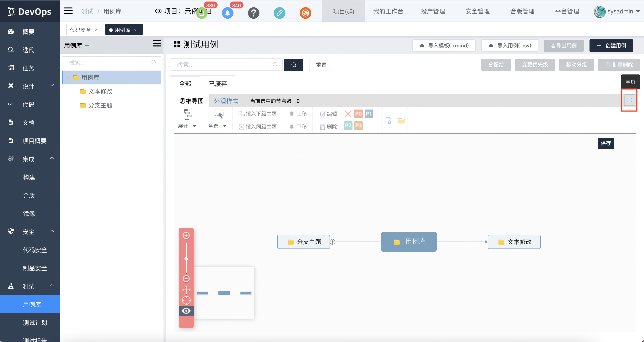Image resolution: width=644 pixels, height=342 pixels.
Task: Click the notification bell icon
Action: tap(227, 13)
